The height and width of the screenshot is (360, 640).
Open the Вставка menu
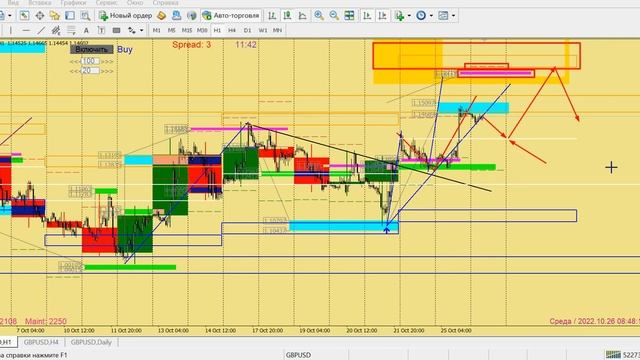click(40, 2)
